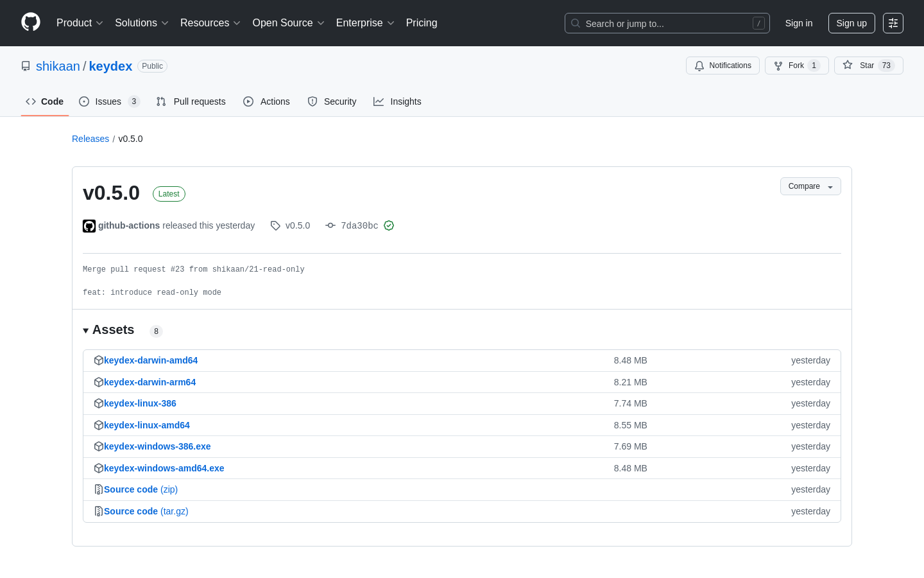The height and width of the screenshot is (578, 924).
Task: Open the Enterprise menu
Action: pyautogui.click(x=365, y=23)
